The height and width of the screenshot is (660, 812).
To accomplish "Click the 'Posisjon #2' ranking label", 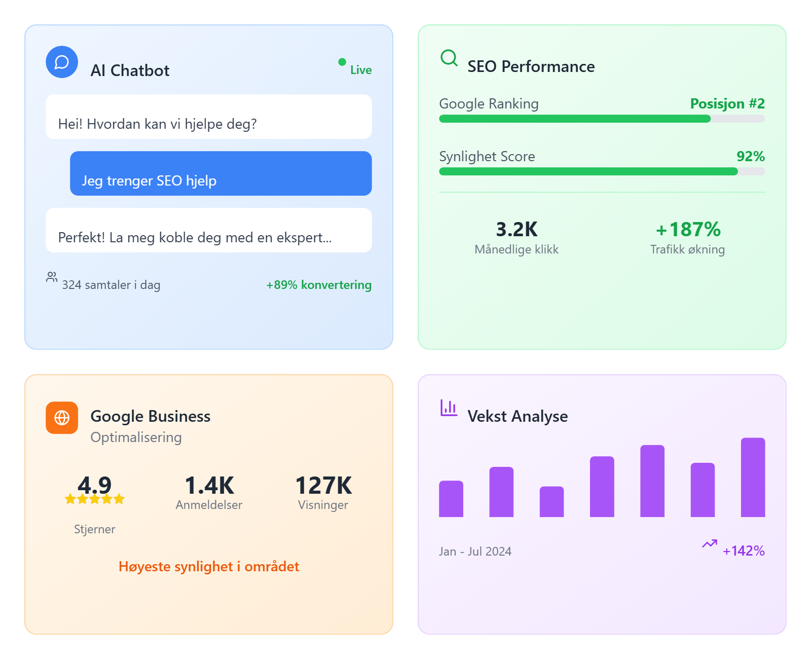I will [x=727, y=103].
